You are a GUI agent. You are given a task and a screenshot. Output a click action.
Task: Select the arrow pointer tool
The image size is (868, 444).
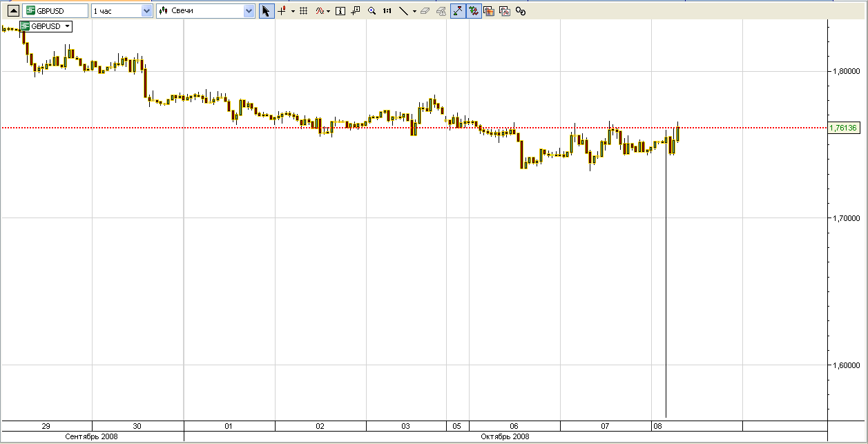click(267, 11)
